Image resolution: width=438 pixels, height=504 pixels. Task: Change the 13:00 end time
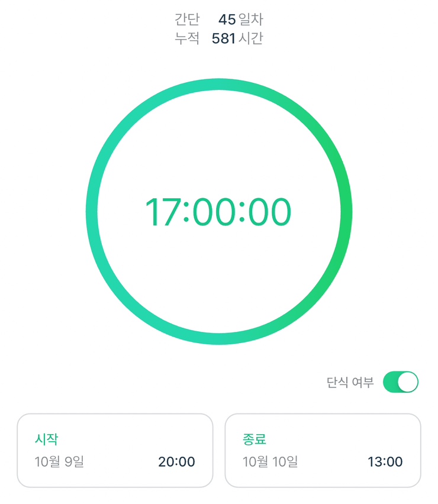[x=385, y=462]
